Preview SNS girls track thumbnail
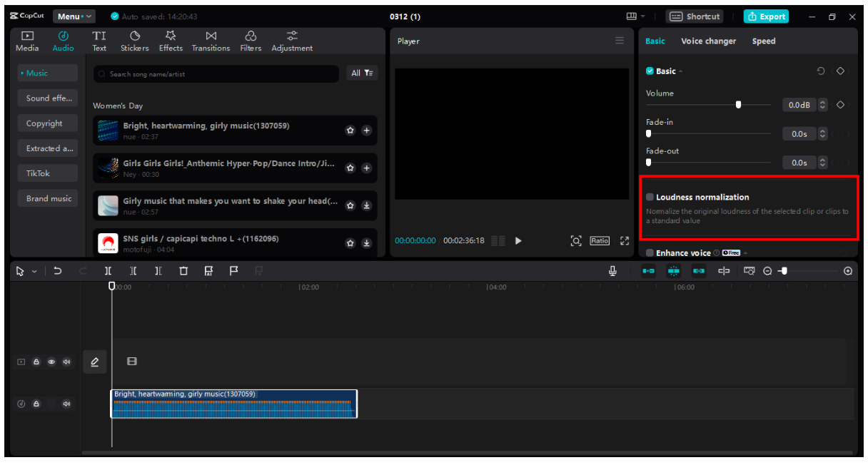868x465 pixels. pos(108,244)
